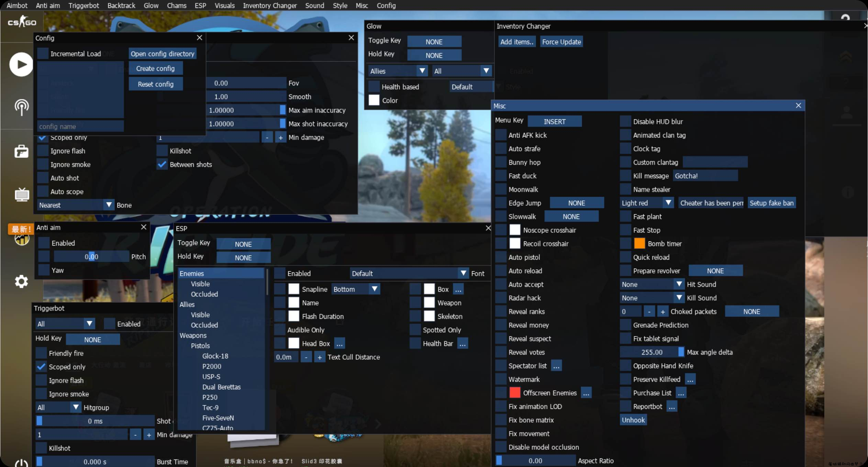The height and width of the screenshot is (467, 868).
Task: Click the CS:GO logo
Action: pos(22,22)
